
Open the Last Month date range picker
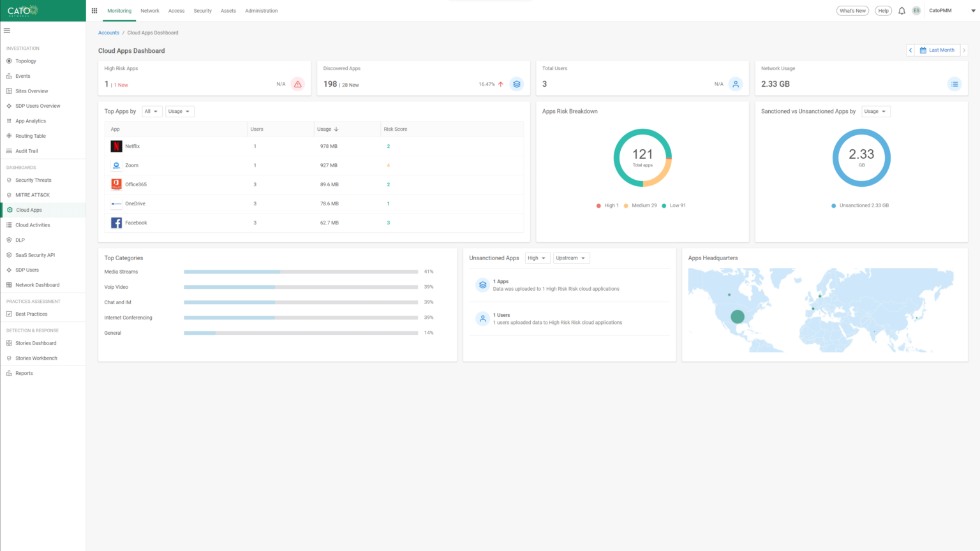coord(937,50)
